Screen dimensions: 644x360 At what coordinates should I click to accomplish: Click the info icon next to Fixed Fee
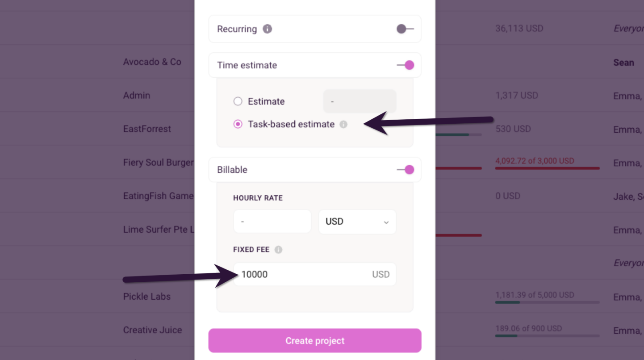[278, 250]
